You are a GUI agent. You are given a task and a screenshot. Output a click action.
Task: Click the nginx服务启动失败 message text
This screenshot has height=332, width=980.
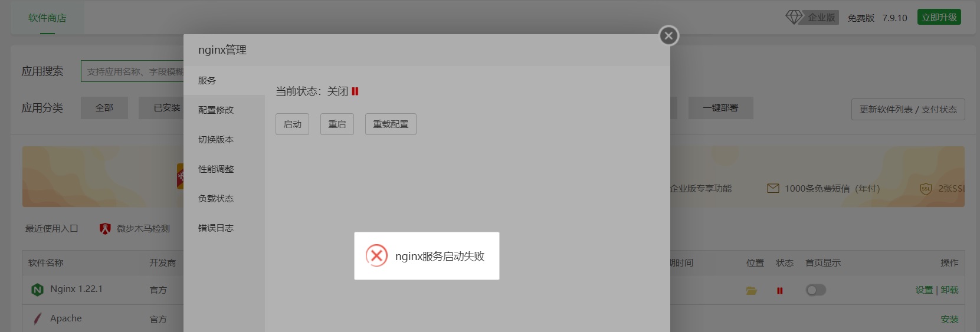pyautogui.click(x=440, y=257)
